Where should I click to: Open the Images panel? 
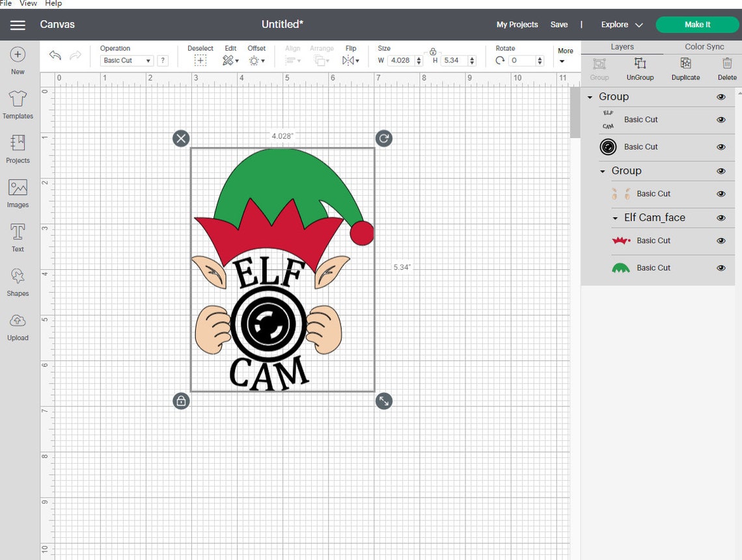[18, 193]
